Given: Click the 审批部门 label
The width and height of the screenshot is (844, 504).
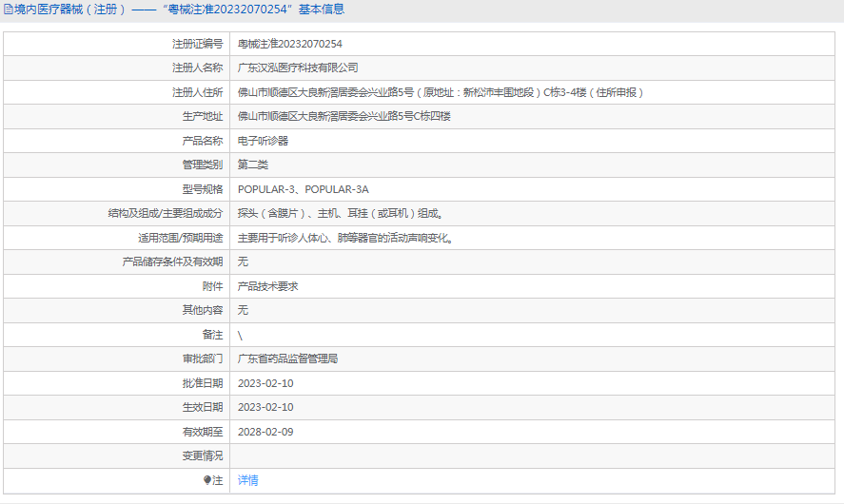Looking at the screenshot, I should tap(203, 359).
